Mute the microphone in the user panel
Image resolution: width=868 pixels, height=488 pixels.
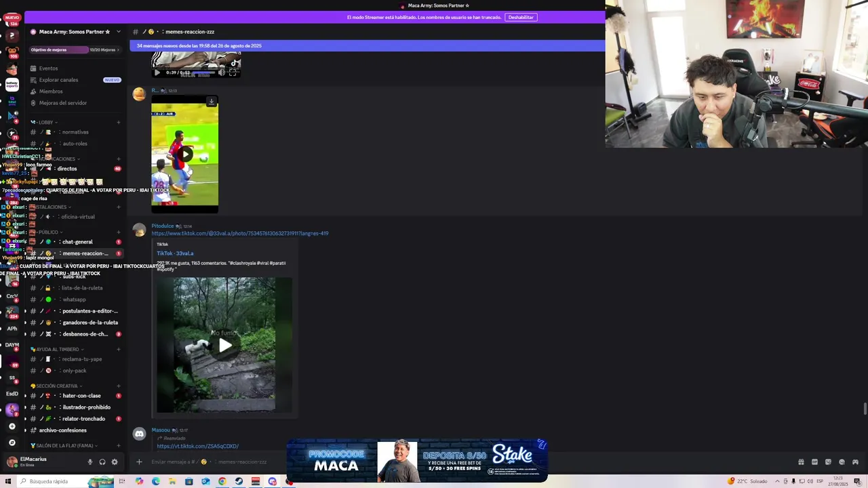tap(90, 462)
